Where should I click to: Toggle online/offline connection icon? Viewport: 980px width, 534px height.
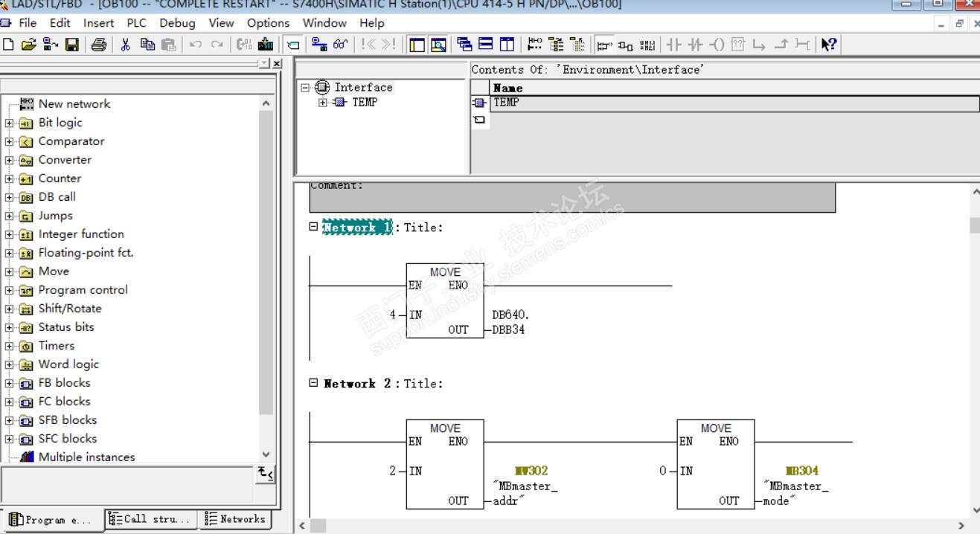click(x=318, y=45)
